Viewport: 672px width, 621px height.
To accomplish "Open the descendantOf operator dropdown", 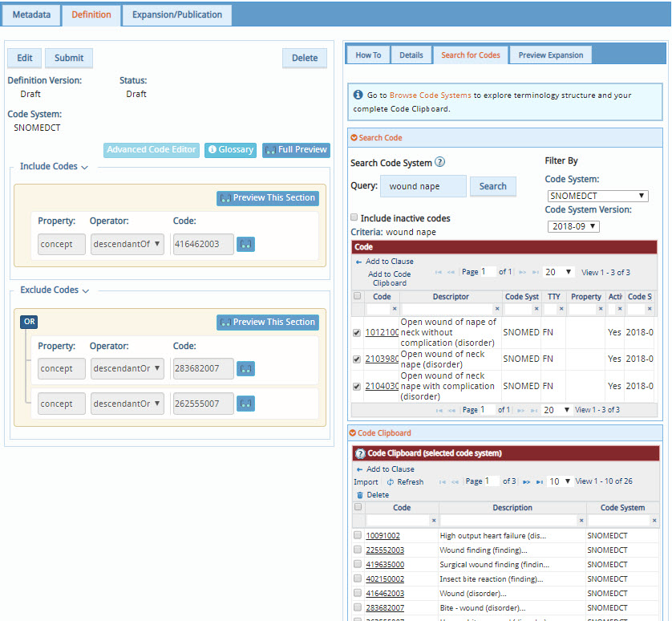I will pos(127,244).
